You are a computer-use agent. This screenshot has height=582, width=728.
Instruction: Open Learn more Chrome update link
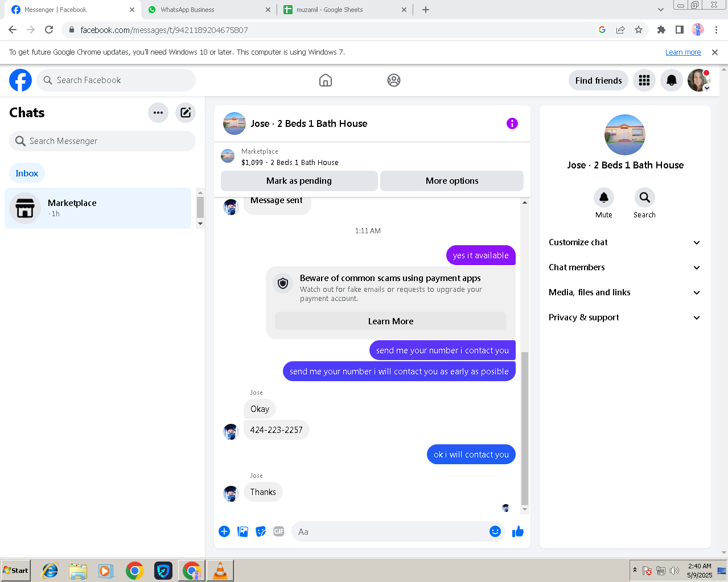pos(683,52)
